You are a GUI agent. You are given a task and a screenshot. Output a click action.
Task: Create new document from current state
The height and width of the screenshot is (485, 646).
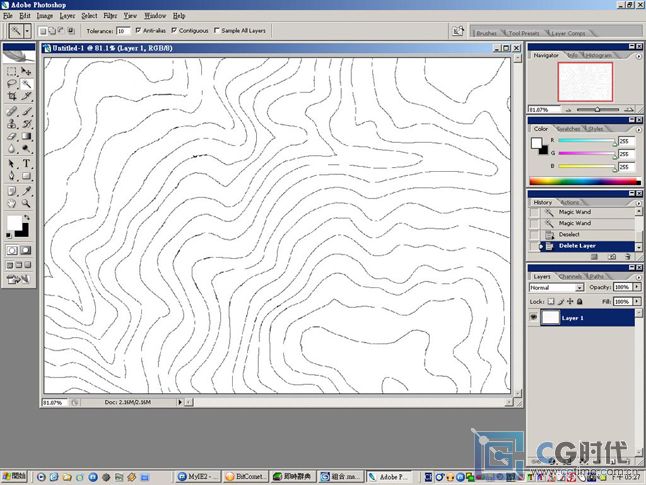(594, 256)
